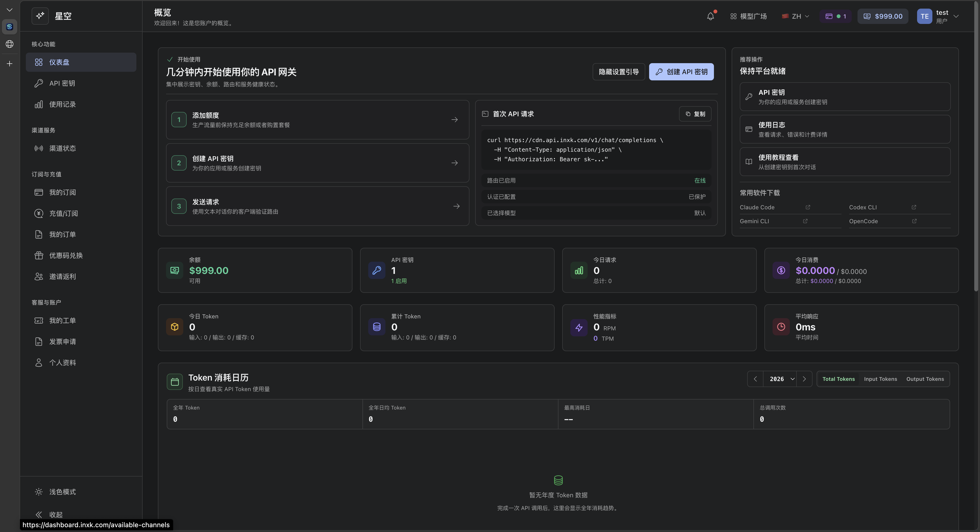
Task: Open the ZH language dropdown
Action: (x=796, y=16)
